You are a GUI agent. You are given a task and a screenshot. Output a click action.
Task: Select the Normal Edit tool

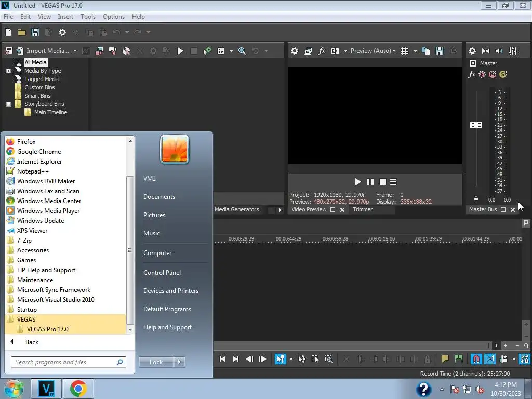click(280, 359)
